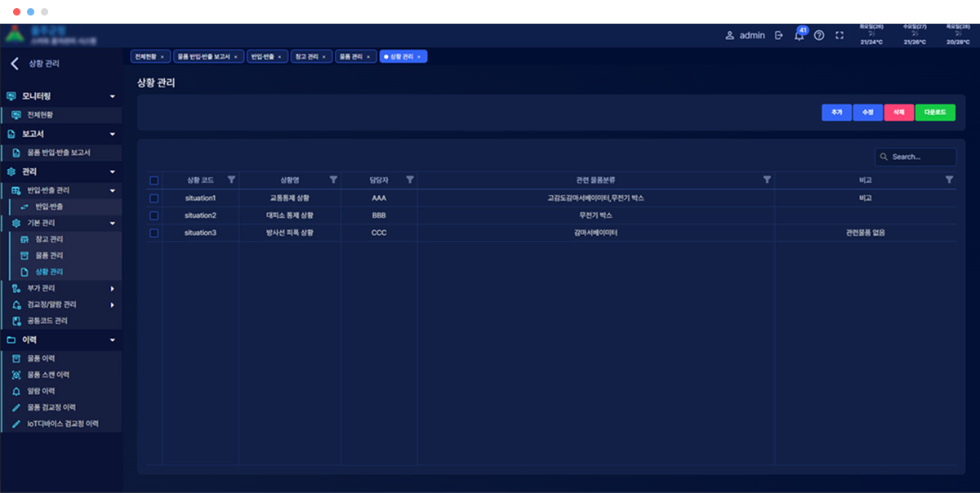Collapse the 모니터링 sidebar section
This screenshot has height=493, width=980.
click(x=113, y=96)
